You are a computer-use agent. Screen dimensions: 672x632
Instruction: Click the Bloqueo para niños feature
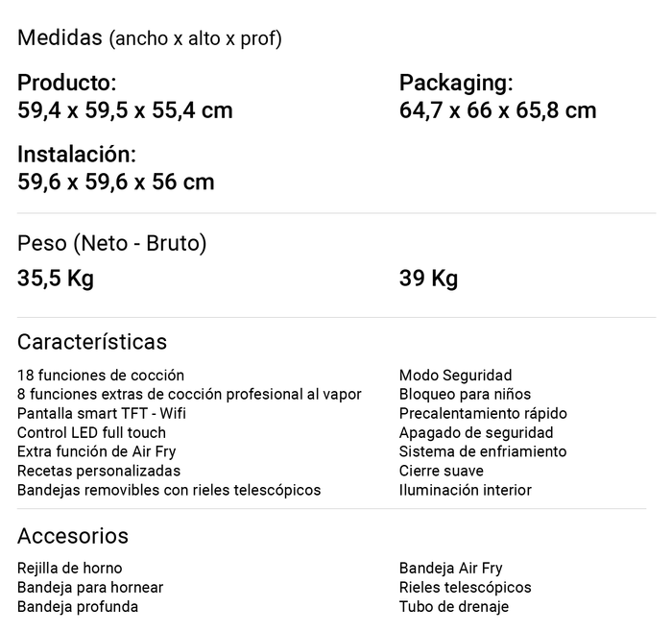point(465,395)
